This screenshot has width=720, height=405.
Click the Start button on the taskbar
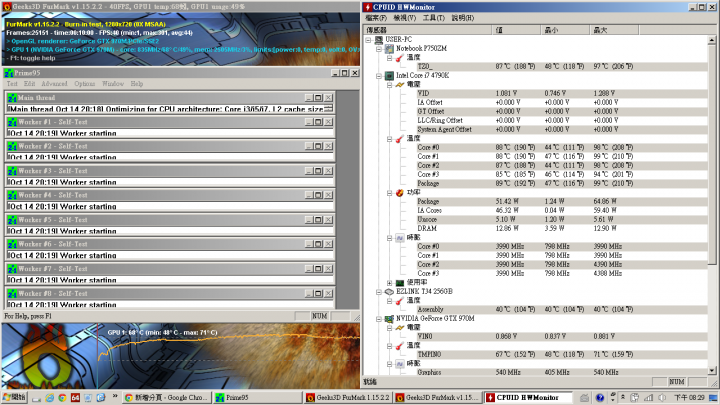point(14,397)
